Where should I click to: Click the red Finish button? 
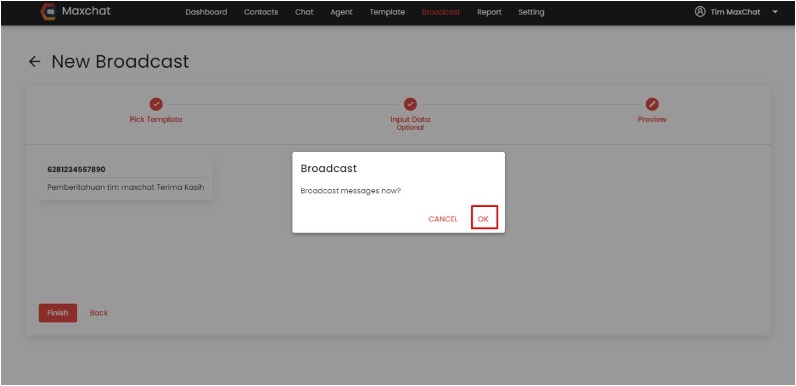pos(58,313)
